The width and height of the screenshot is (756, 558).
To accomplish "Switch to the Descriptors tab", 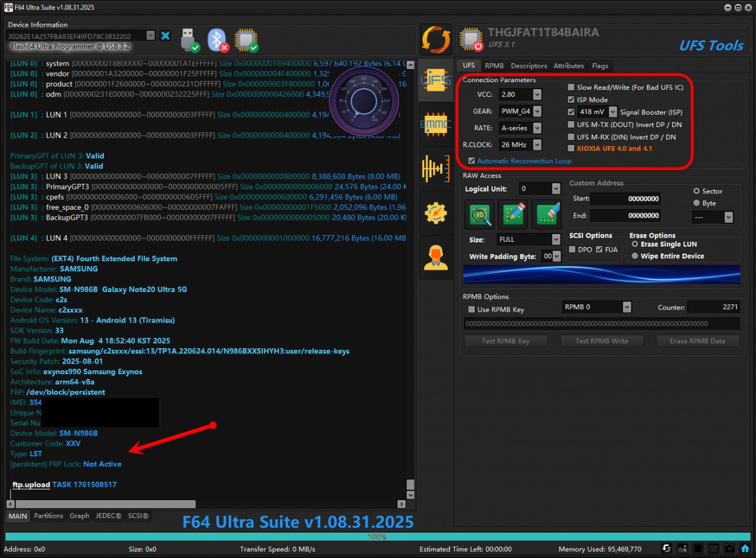I will (x=529, y=66).
